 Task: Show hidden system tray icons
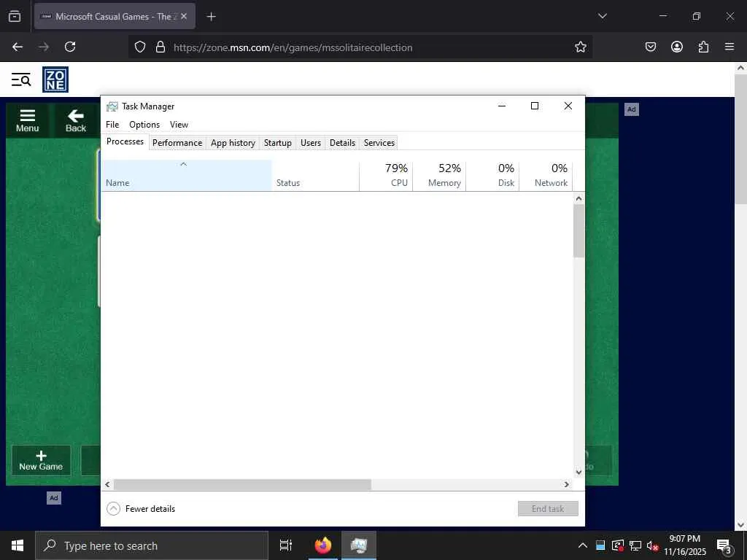pyautogui.click(x=583, y=545)
